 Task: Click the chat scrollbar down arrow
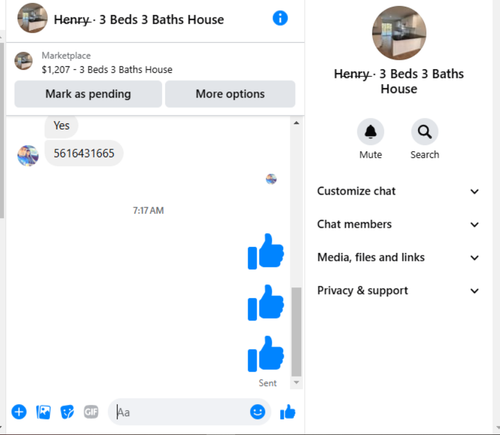(296, 382)
